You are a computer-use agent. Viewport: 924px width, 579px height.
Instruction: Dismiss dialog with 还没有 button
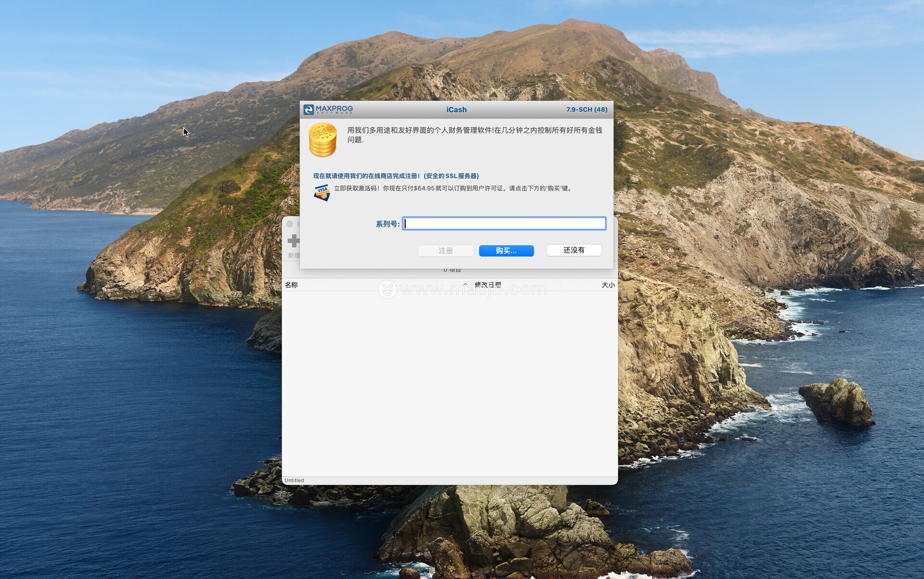(x=574, y=251)
